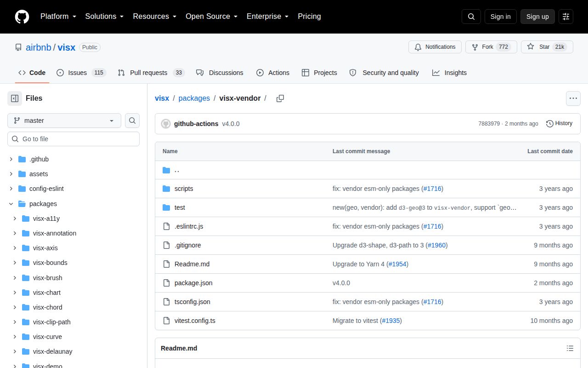Switch to the Issues tab
The image size is (588, 368).
[x=81, y=73]
